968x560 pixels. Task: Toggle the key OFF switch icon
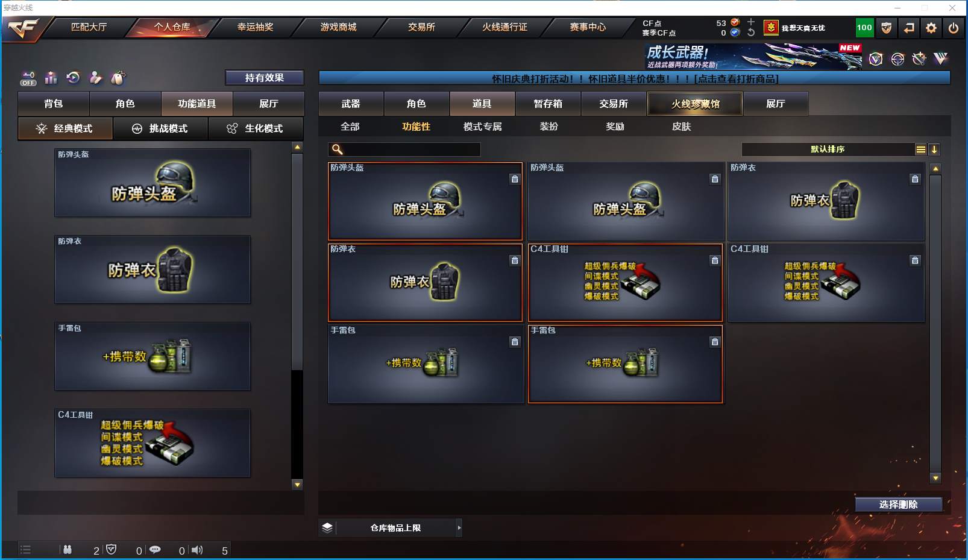(x=28, y=78)
